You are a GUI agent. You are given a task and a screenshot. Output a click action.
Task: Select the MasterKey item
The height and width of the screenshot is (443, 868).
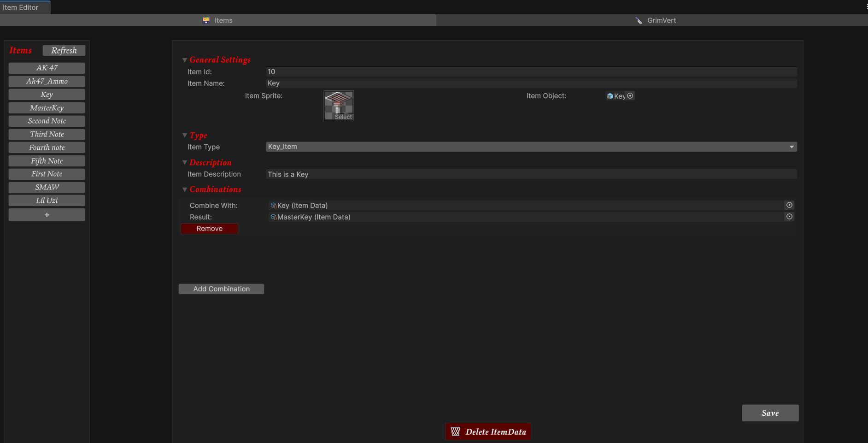click(47, 108)
